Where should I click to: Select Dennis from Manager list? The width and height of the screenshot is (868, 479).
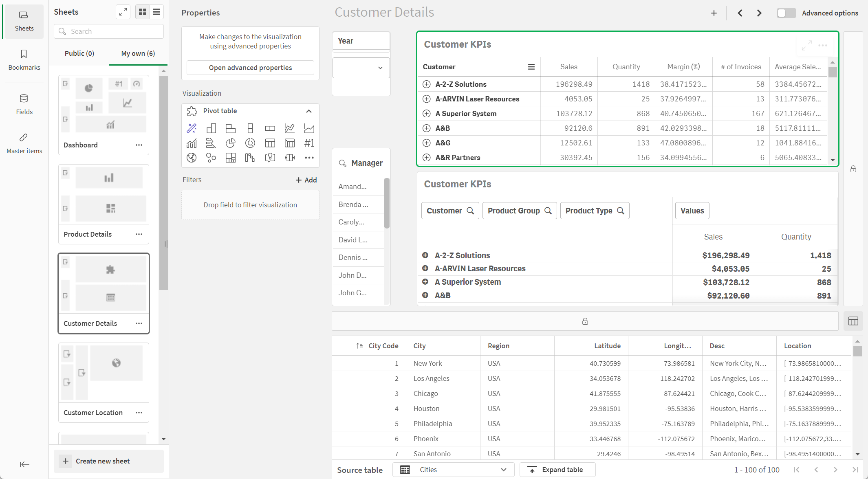(352, 257)
